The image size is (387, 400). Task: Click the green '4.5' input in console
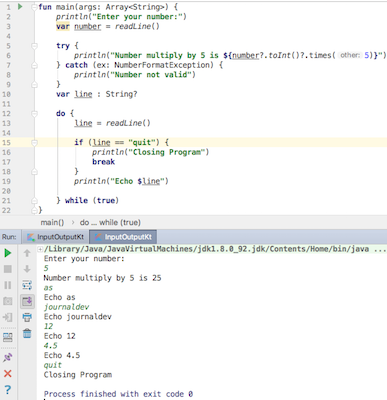click(x=50, y=346)
